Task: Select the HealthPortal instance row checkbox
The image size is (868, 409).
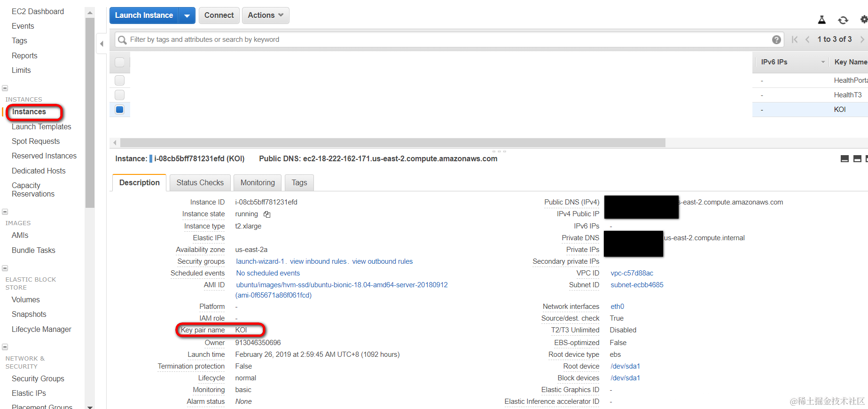Action: pyautogui.click(x=120, y=80)
